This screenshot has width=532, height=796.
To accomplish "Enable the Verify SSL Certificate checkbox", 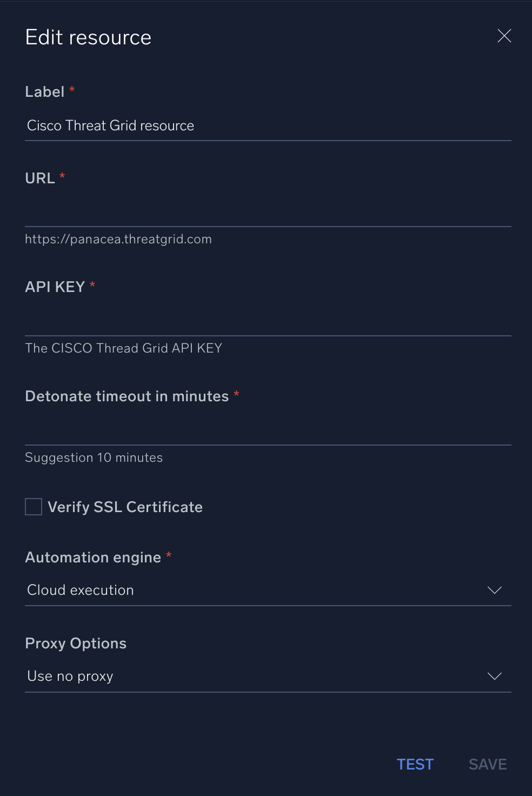I will tap(33, 507).
